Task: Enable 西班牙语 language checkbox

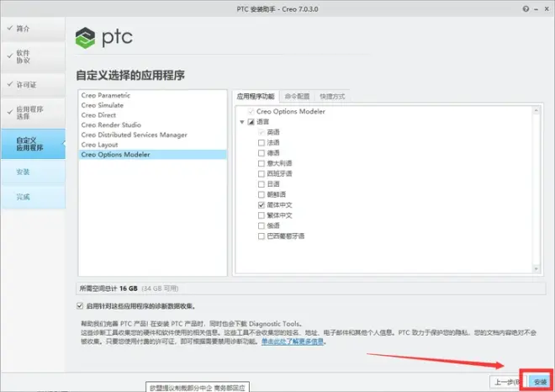Action: point(262,174)
